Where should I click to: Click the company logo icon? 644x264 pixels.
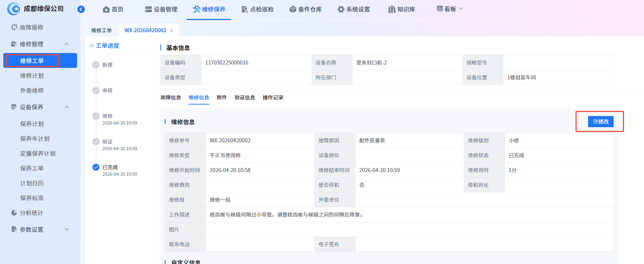click(14, 9)
